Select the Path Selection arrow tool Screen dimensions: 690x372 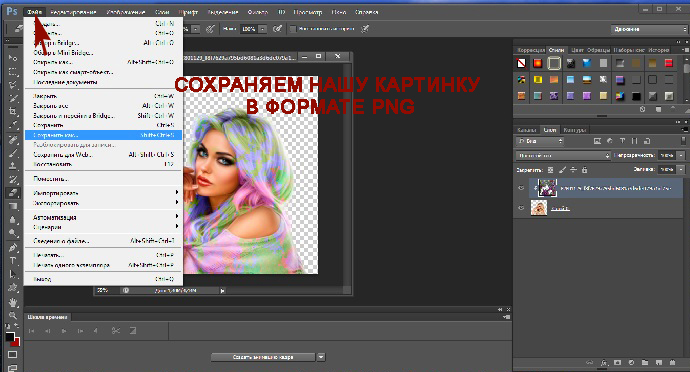coord(13,274)
